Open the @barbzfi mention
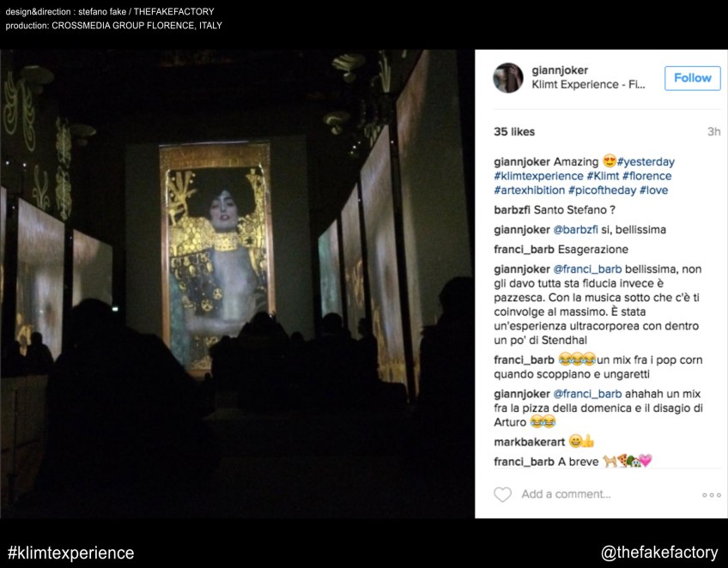Screen dimensions: 728x568 (575, 230)
